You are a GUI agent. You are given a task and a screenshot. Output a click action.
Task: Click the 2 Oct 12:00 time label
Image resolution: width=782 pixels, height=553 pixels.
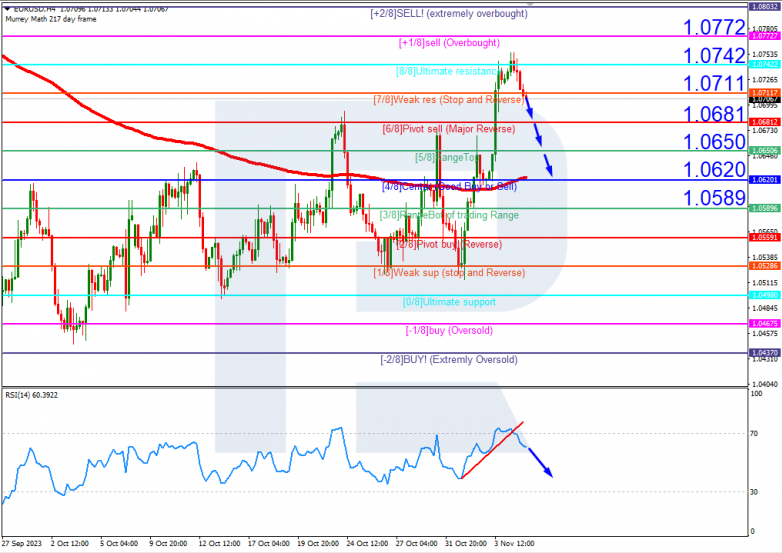tap(70, 544)
